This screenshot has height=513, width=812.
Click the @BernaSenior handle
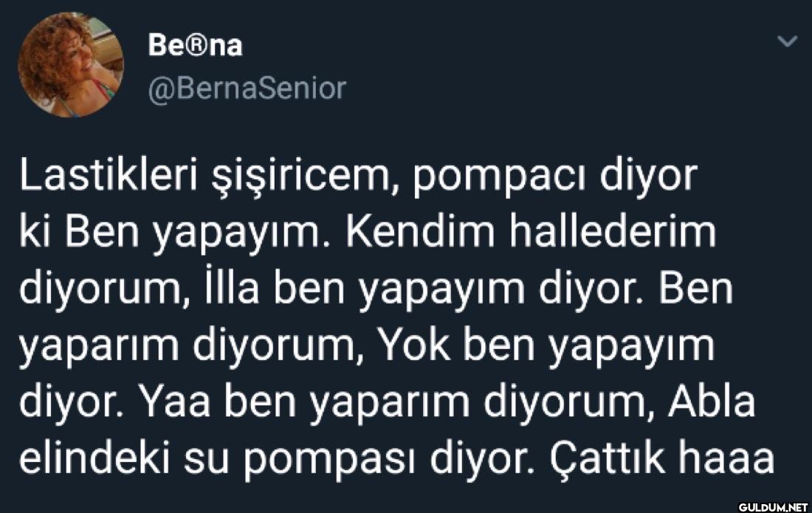pos(247,89)
